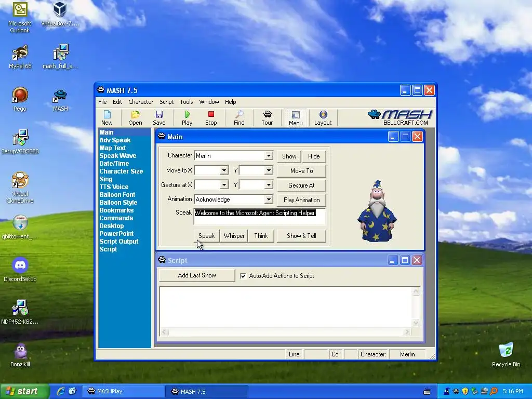The height and width of the screenshot is (399, 532).
Task: Click the Think button
Action: point(261,236)
